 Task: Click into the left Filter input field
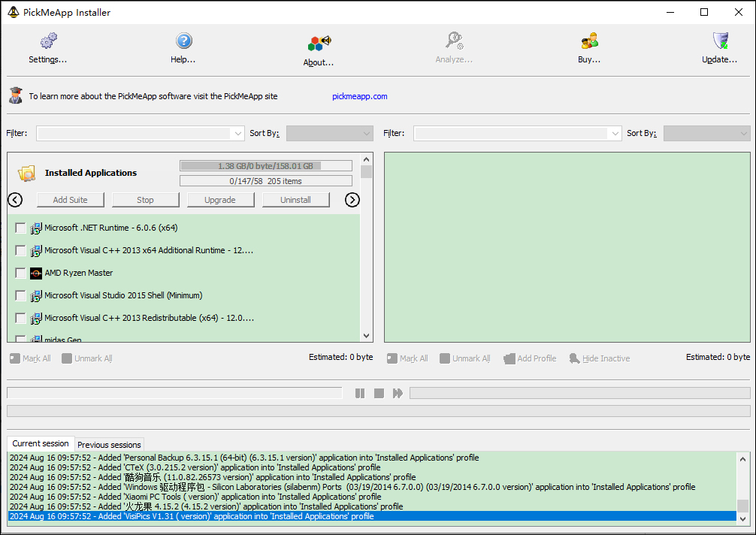[134, 134]
